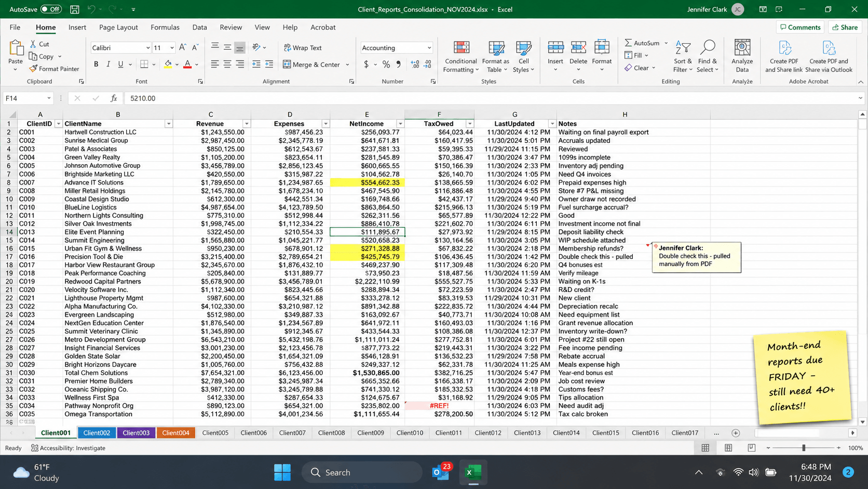Open Cell Styles gallery

click(x=523, y=57)
